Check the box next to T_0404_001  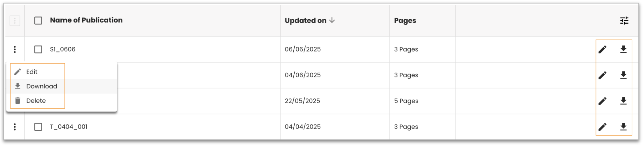coord(38,127)
